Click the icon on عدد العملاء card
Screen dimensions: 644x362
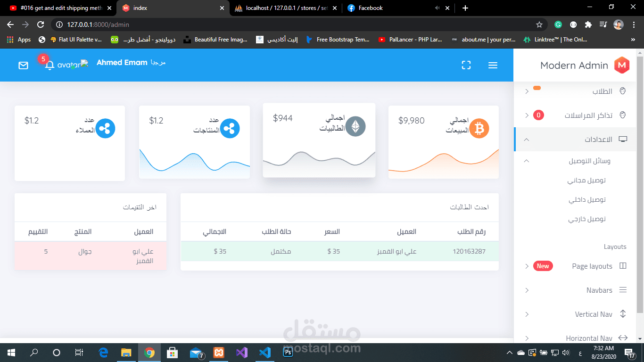click(105, 128)
